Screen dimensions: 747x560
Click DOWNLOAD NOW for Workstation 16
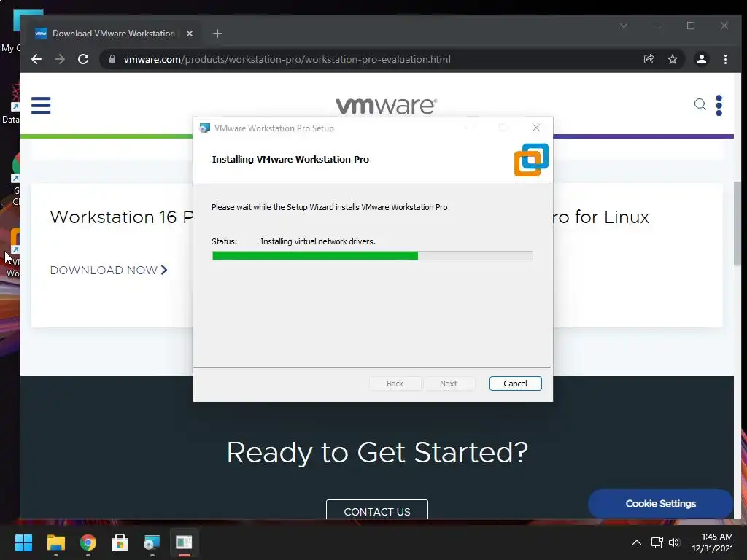(109, 270)
